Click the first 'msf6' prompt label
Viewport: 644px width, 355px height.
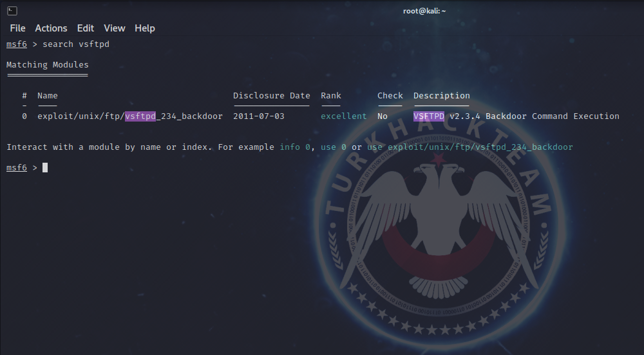pyautogui.click(x=17, y=44)
